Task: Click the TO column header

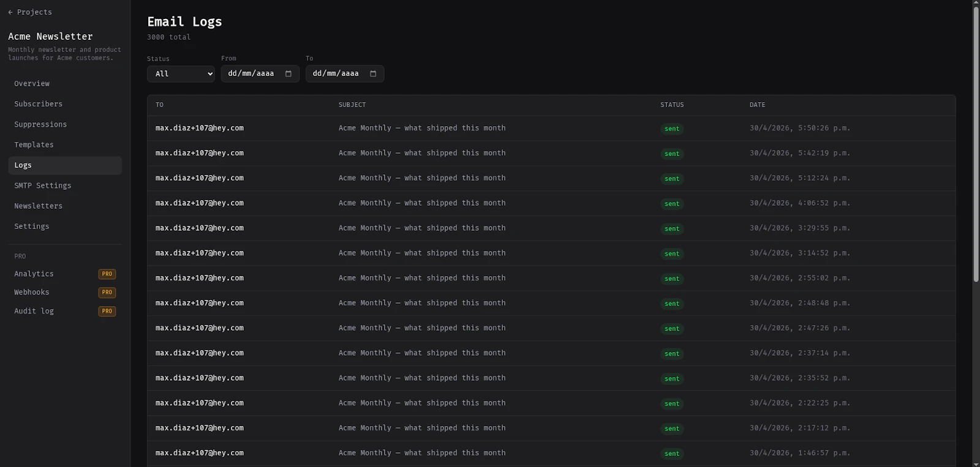Action: pyautogui.click(x=159, y=105)
